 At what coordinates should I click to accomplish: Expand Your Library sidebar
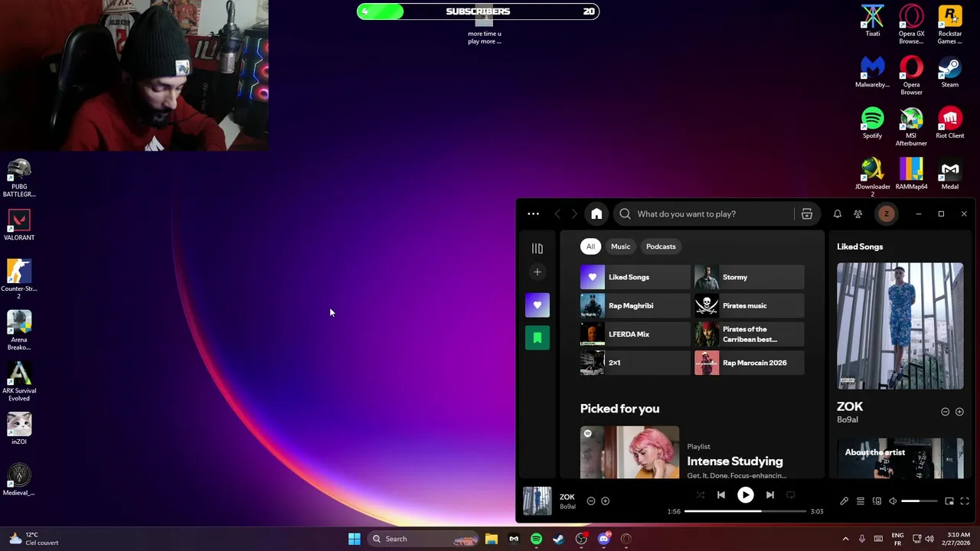[537, 248]
